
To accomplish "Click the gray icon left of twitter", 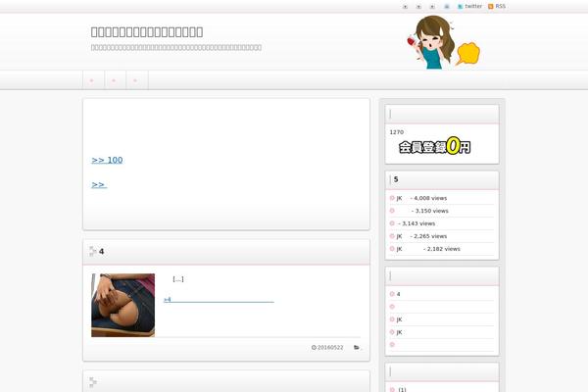I will (x=446, y=7).
